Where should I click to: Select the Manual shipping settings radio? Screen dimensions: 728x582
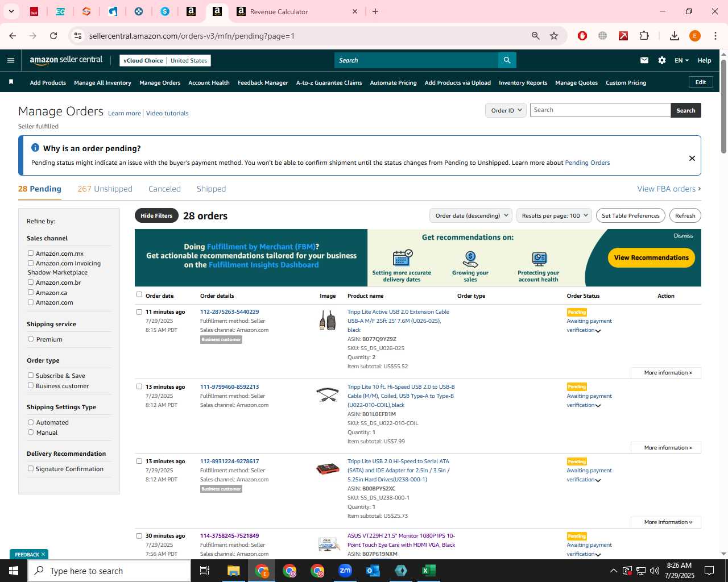[31, 432]
